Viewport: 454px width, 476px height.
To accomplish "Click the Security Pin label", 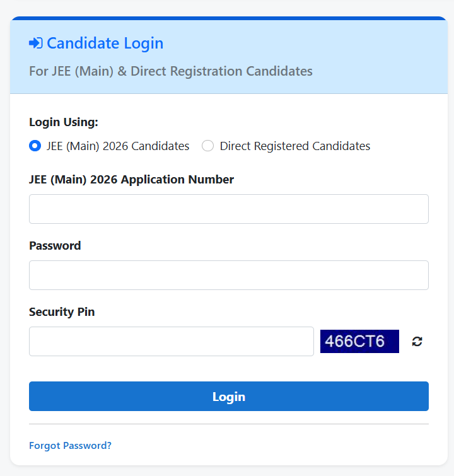I will [x=62, y=312].
